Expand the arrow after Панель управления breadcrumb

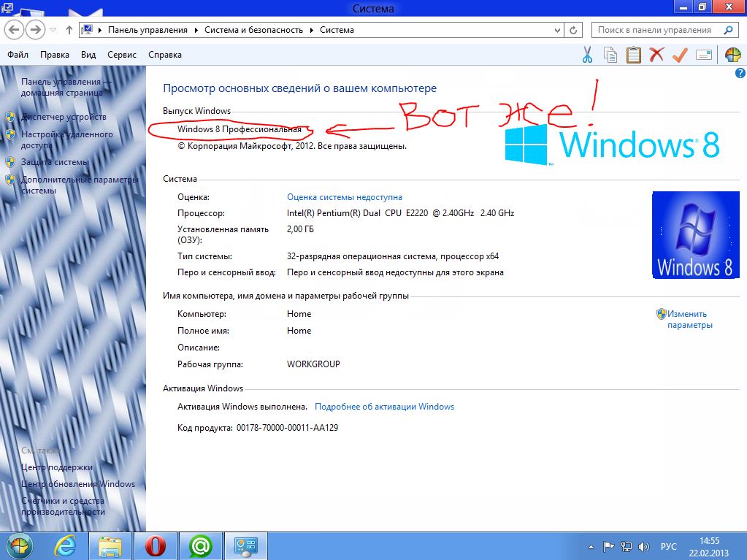(x=196, y=30)
